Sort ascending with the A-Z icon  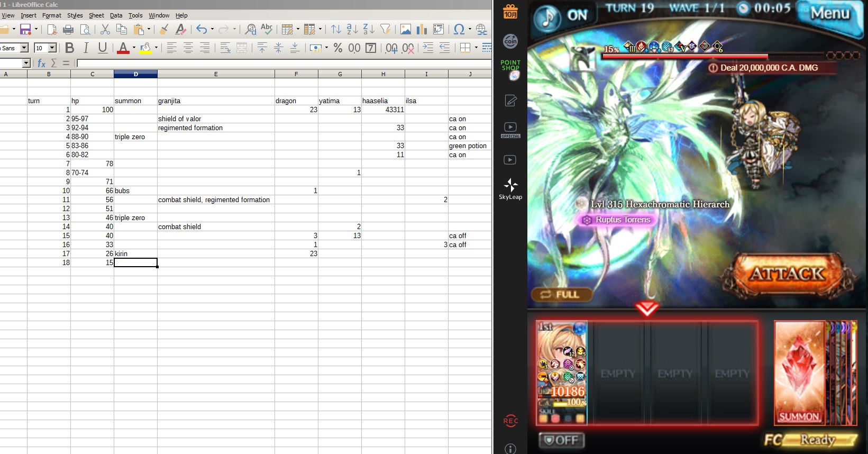click(352, 30)
